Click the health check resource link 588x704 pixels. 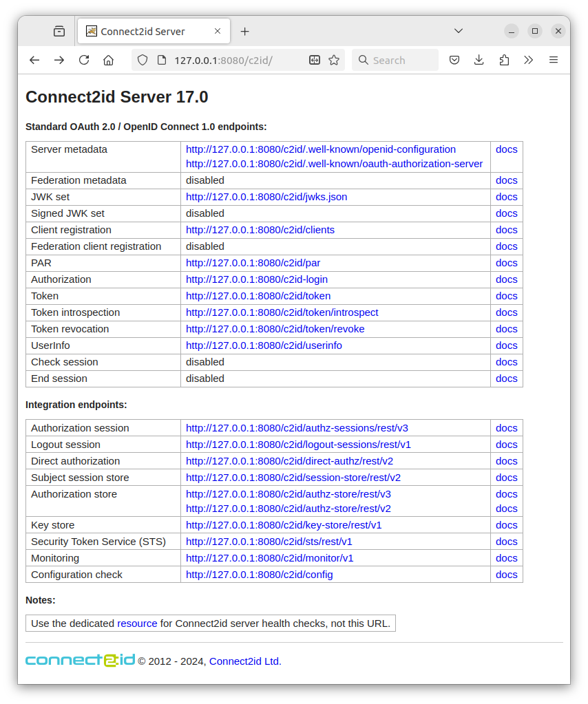(137, 623)
